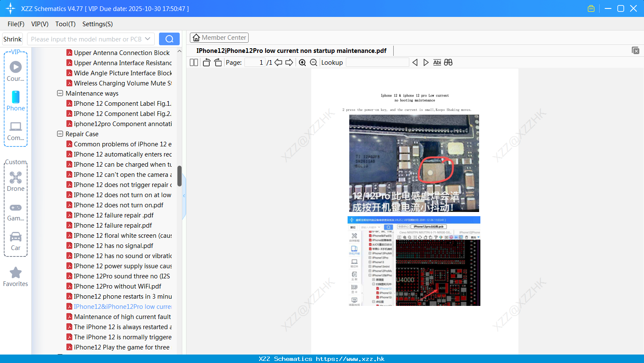The image size is (644, 363).
Task: Click Member Center home button
Action: (219, 38)
